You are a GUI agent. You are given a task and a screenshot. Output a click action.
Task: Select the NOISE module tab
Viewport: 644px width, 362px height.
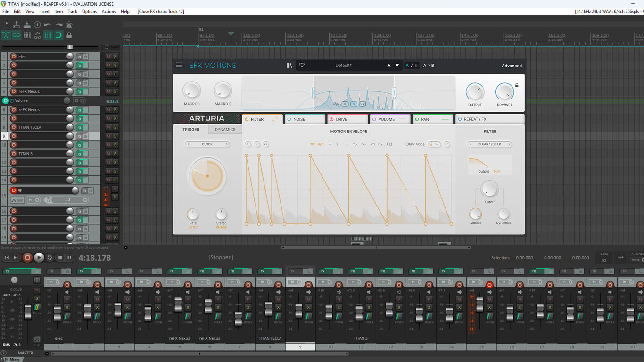pos(305,119)
